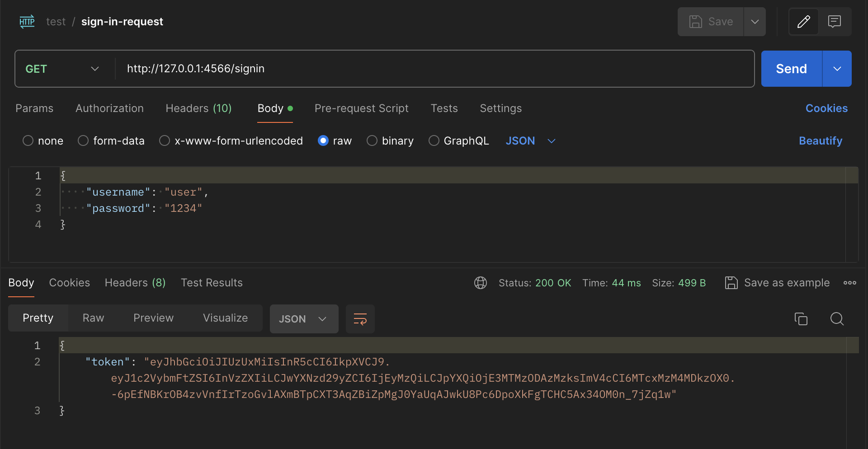Image resolution: width=868 pixels, height=449 pixels.
Task: Click the Time 44 ms value
Action: (626, 283)
